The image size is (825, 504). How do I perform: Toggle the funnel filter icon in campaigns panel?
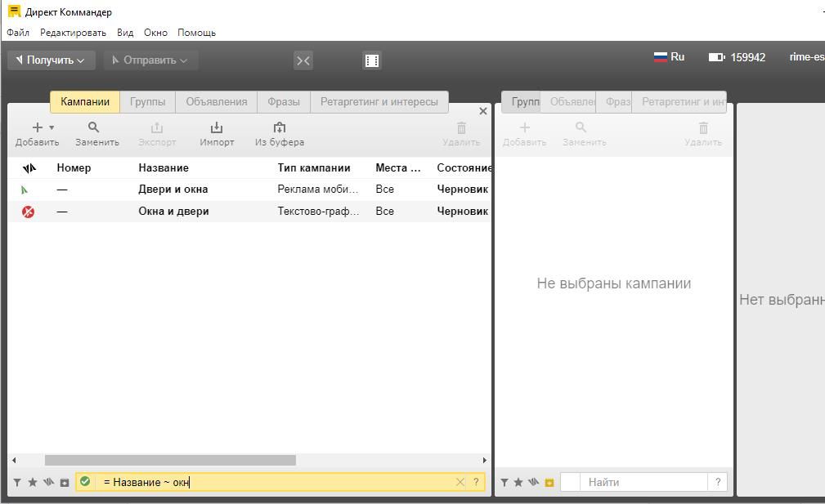pos(17,483)
